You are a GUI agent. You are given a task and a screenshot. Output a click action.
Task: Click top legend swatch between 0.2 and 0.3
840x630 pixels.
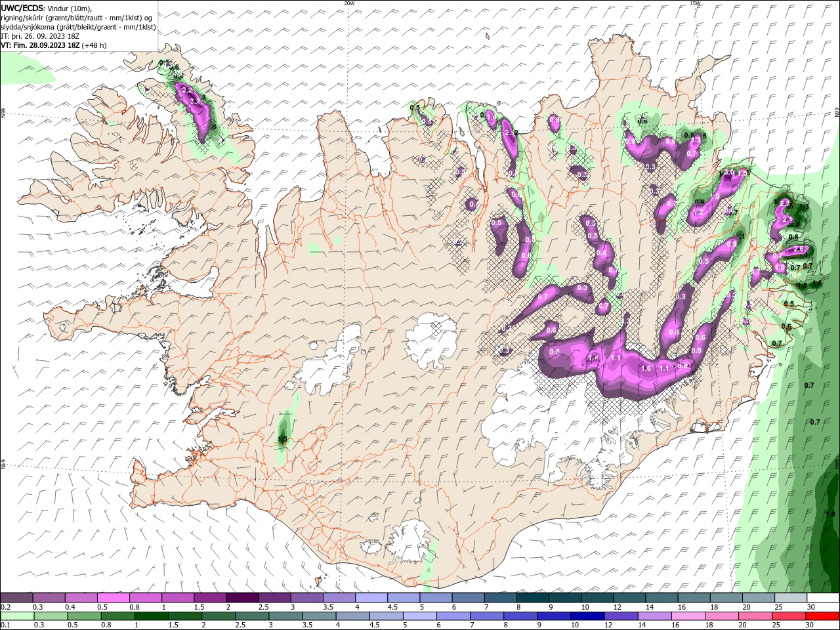[x=16, y=598]
